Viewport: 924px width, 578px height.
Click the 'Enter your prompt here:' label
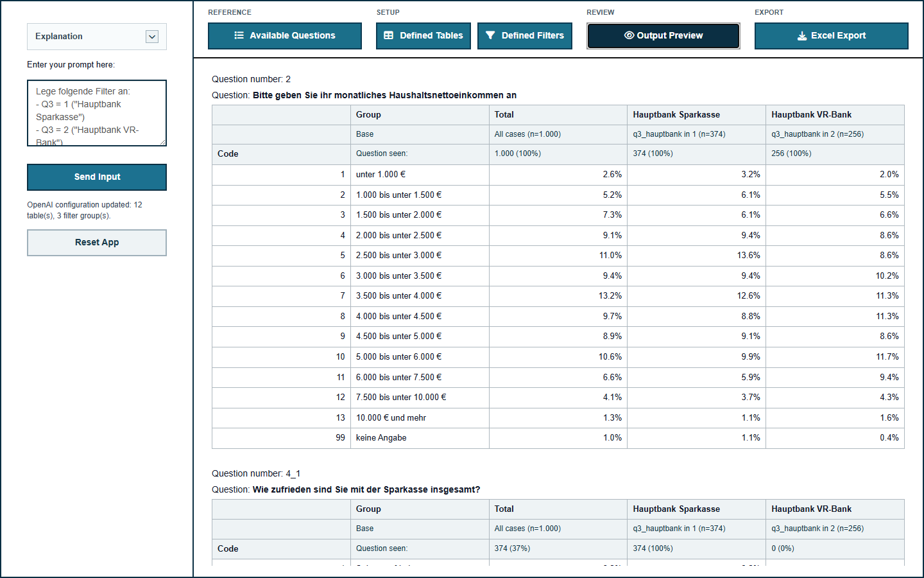point(71,65)
